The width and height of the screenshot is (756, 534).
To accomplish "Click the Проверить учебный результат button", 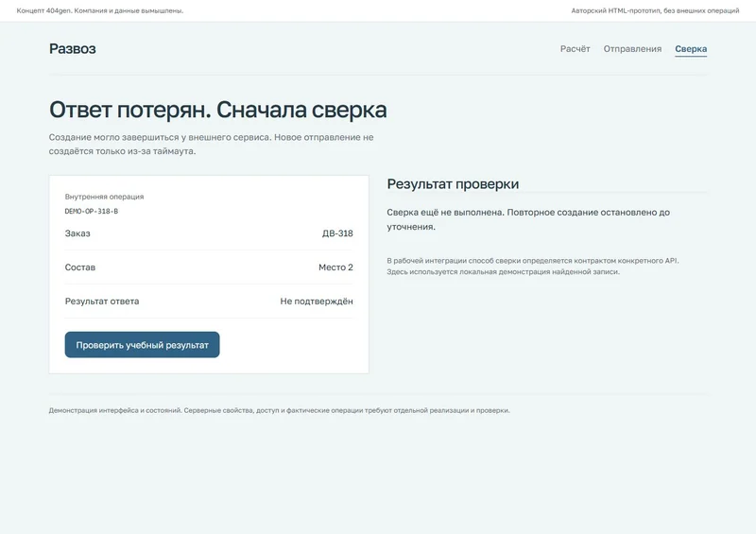I will 143,344.
